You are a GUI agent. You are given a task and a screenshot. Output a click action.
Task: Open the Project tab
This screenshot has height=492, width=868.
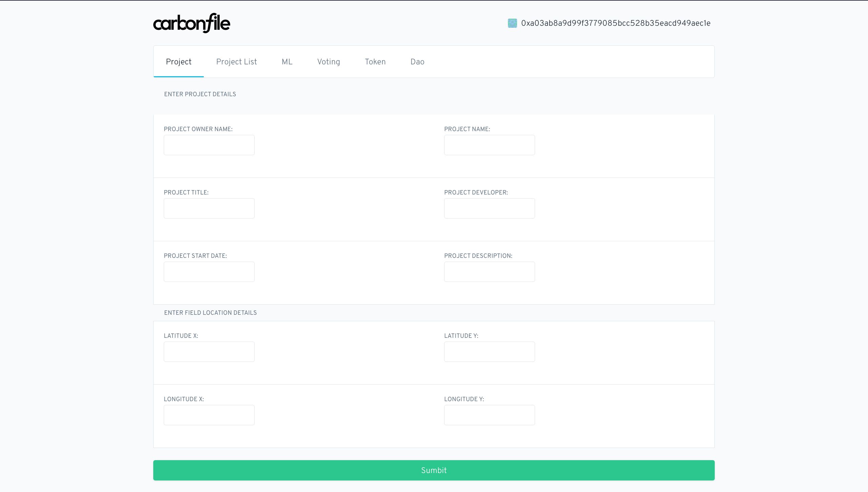[x=179, y=62]
